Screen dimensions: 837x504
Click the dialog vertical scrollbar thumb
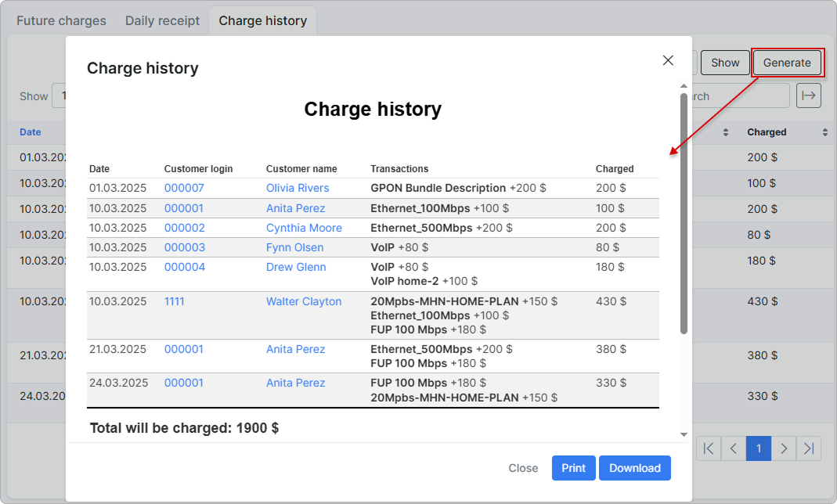click(x=684, y=214)
